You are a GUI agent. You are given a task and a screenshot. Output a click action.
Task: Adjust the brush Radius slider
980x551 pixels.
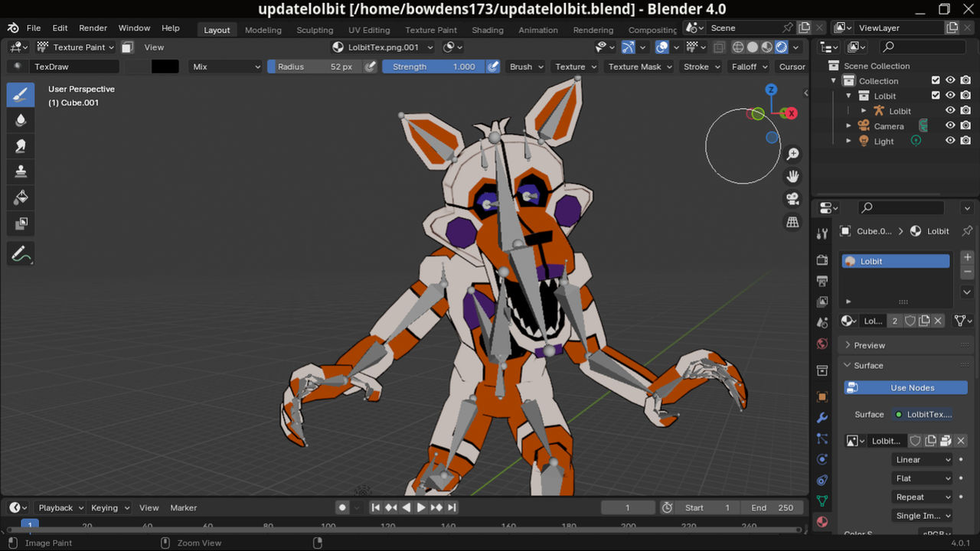click(x=315, y=67)
